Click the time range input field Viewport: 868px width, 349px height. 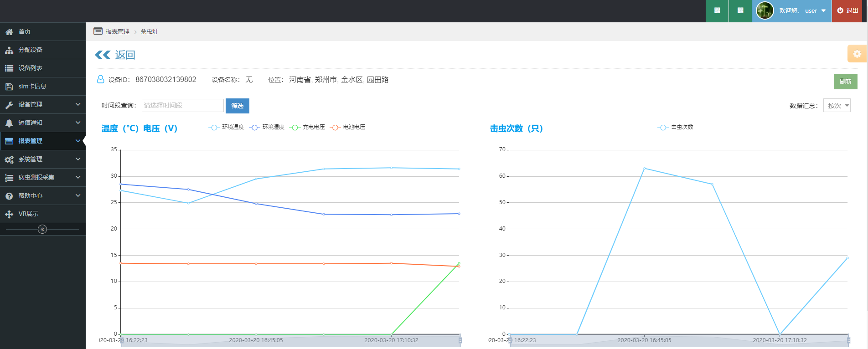pos(182,106)
